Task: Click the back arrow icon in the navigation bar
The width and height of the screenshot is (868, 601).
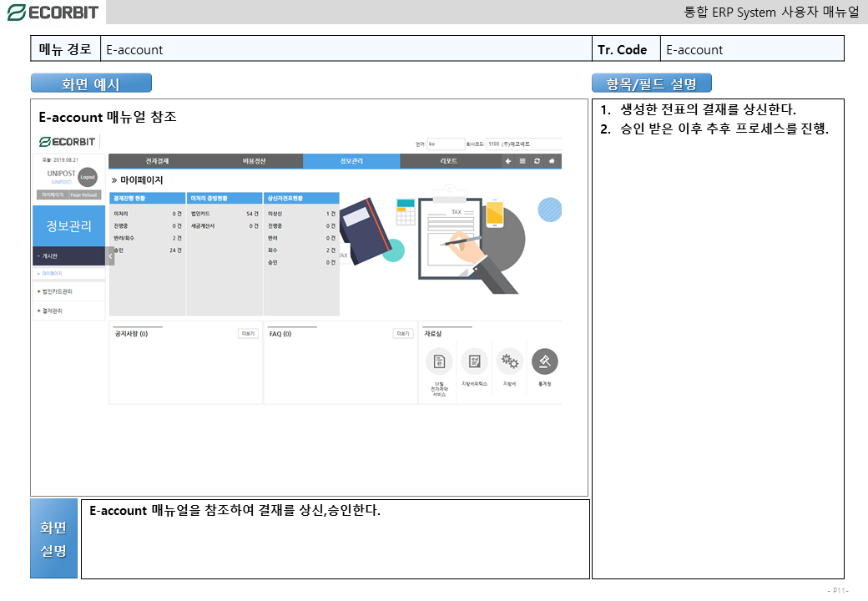Action: pyautogui.click(x=508, y=161)
